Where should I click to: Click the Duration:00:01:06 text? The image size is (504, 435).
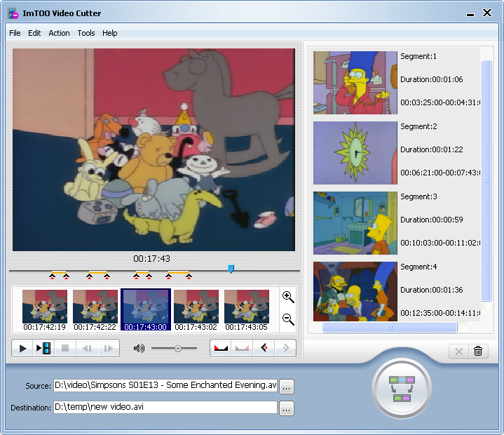(431, 79)
